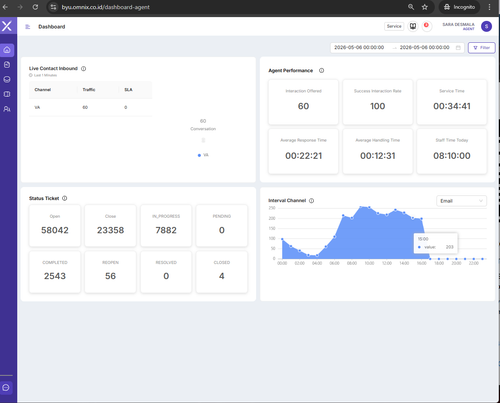Open the notification bell with red badge

(x=426, y=26)
